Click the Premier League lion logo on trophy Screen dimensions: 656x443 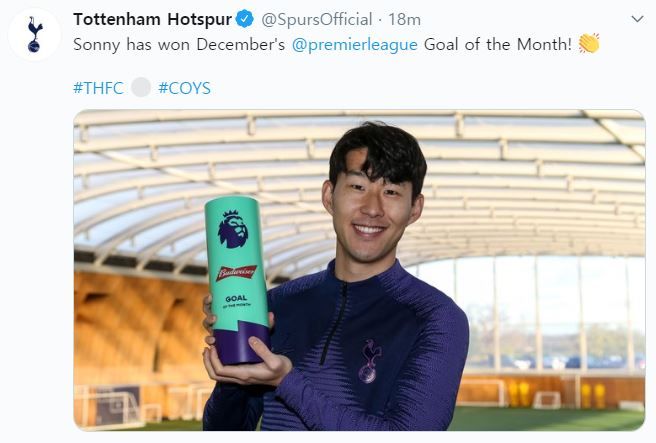(x=233, y=229)
